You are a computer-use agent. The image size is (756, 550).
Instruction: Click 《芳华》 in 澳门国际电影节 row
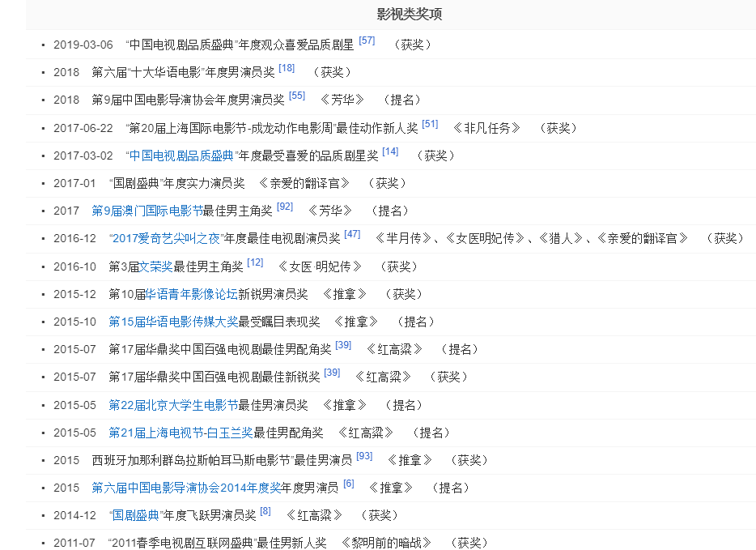click(x=330, y=211)
